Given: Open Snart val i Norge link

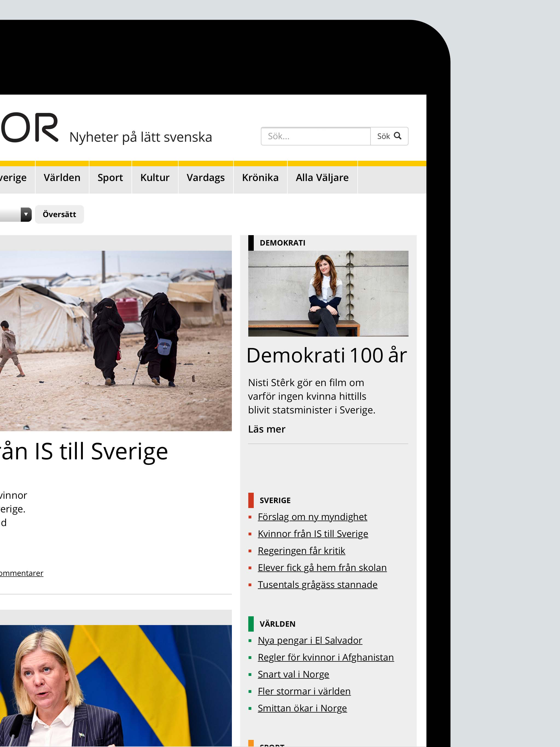Looking at the screenshot, I should click(293, 674).
